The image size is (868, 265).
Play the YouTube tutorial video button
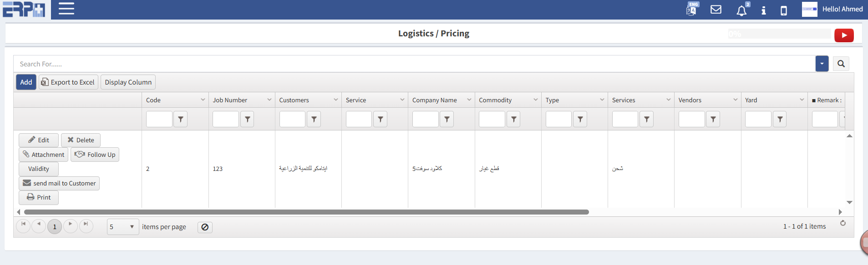844,35
